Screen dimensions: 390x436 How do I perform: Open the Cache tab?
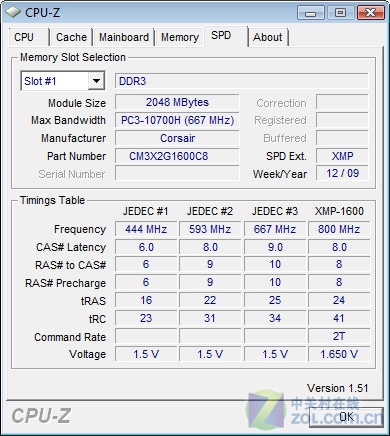(x=71, y=37)
